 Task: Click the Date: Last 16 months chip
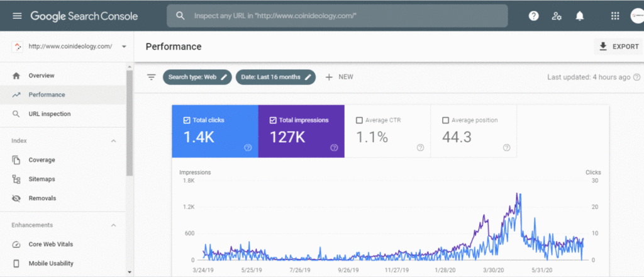275,77
